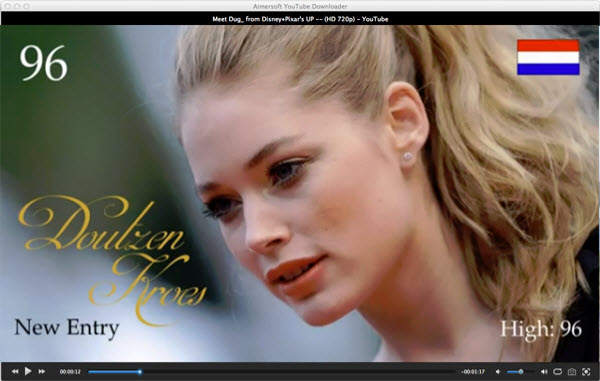
Task: Click the video title in the black bar
Action: click(300, 19)
